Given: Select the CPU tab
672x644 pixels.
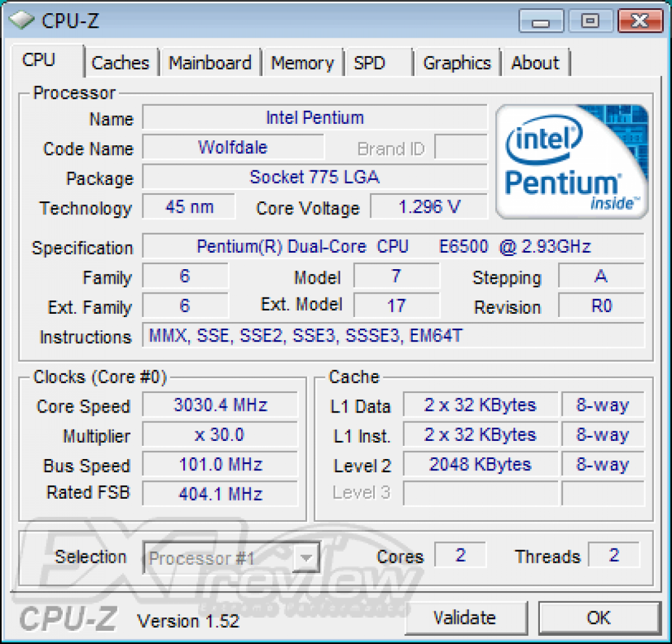Looking at the screenshot, I should (x=47, y=60).
